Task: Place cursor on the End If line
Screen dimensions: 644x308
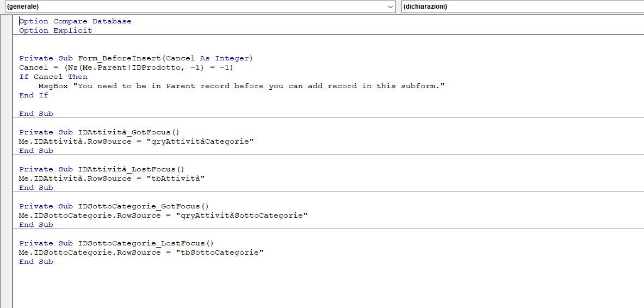Action: 34,95
